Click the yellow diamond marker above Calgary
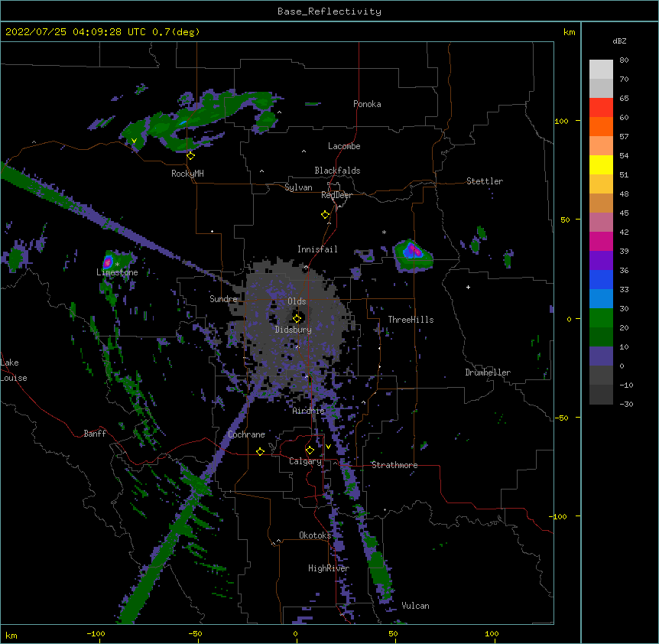 [310, 450]
